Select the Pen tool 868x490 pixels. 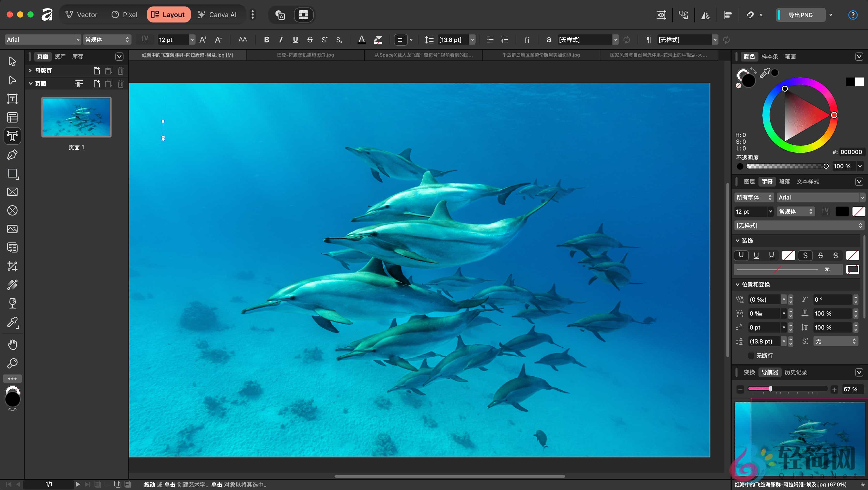coord(12,155)
